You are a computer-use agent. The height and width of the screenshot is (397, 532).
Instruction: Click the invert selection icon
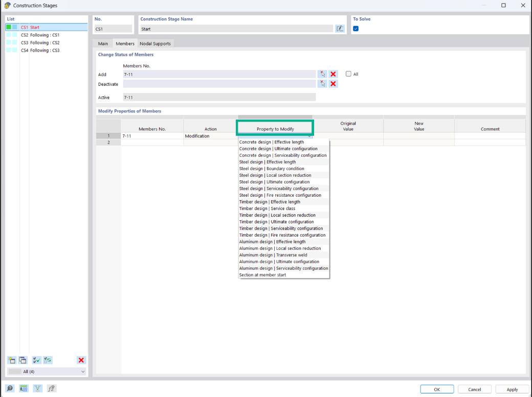48,360
